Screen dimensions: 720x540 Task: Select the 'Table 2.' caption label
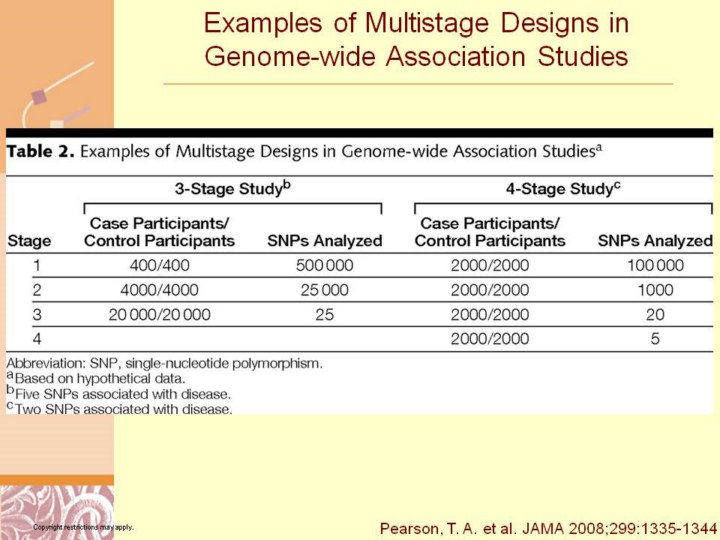[41, 153]
